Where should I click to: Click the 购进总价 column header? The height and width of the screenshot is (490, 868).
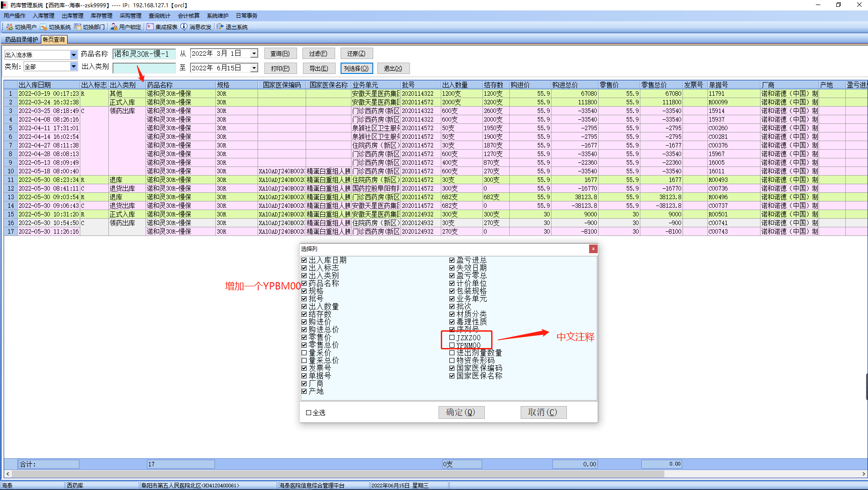575,85
